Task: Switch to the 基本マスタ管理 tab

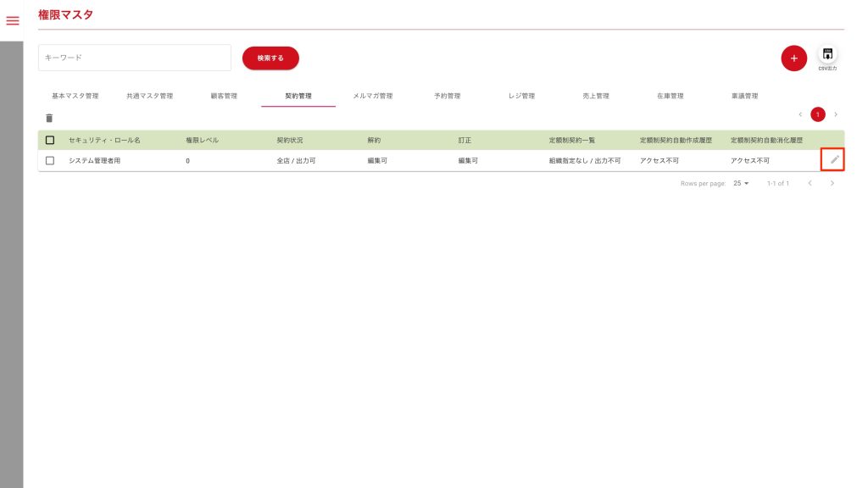Action: click(x=75, y=96)
